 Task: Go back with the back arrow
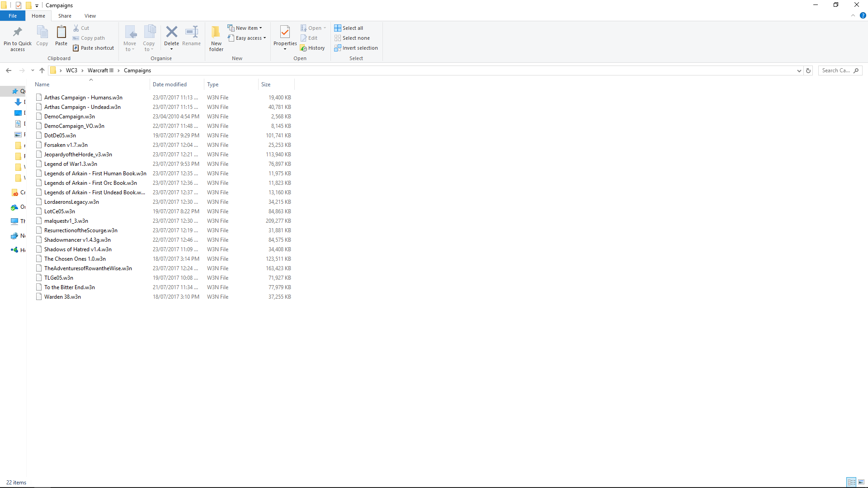(9, 70)
